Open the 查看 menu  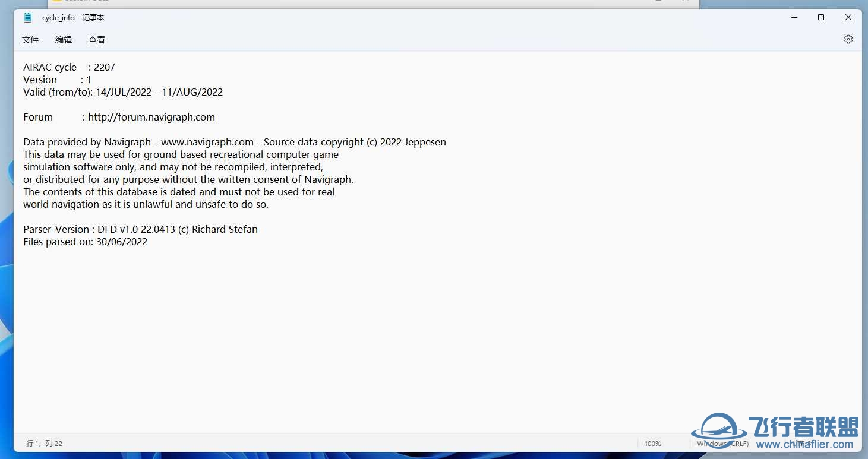[x=97, y=40]
